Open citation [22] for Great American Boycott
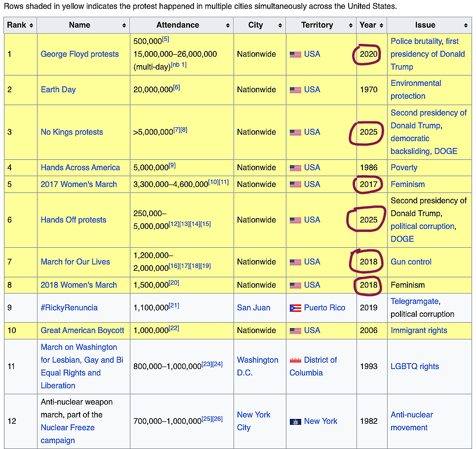Screen dimensions: 476x449 coord(174,328)
